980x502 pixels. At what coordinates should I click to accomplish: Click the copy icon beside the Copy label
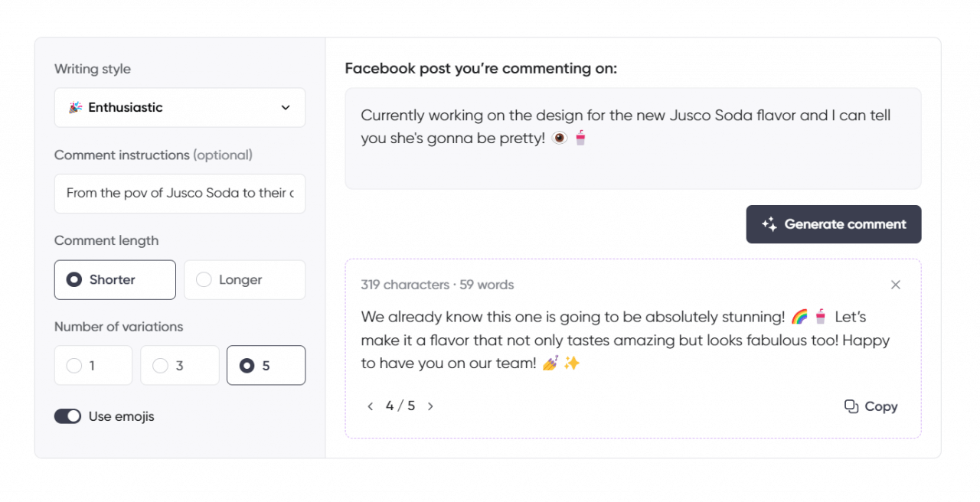tap(851, 406)
